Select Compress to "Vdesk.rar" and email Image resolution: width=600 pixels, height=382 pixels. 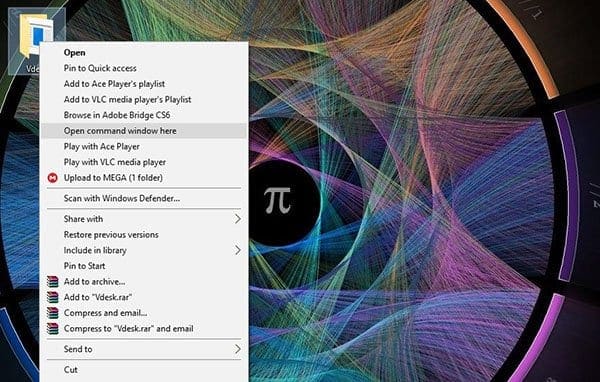(x=144, y=329)
